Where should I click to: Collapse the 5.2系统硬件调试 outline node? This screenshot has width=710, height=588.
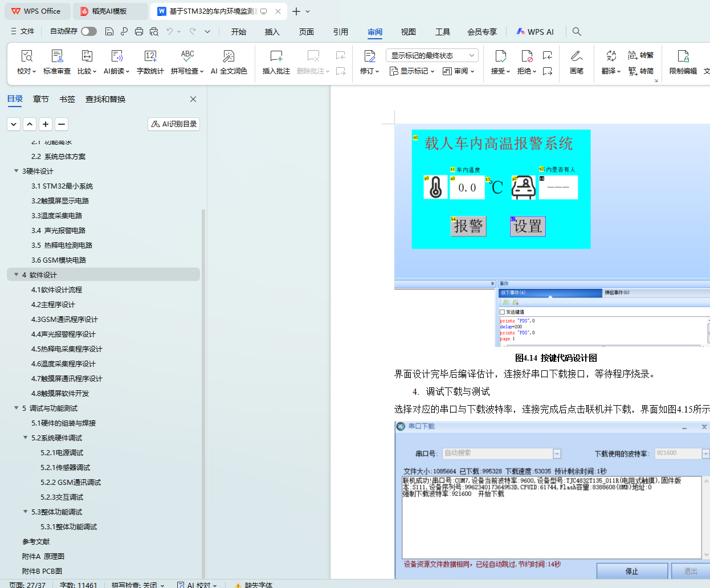(25, 438)
